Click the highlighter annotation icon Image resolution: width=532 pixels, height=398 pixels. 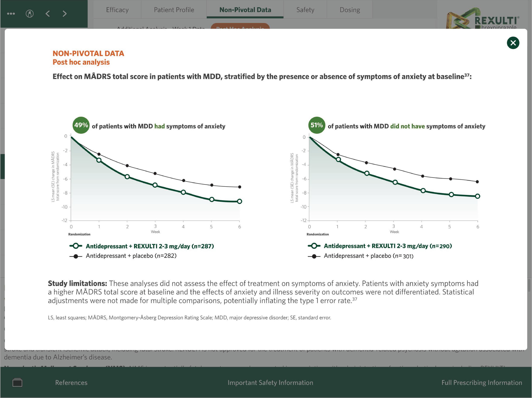30,14
